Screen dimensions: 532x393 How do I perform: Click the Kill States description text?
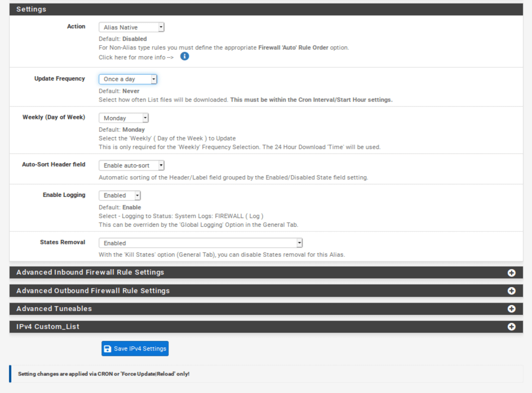[222, 255]
